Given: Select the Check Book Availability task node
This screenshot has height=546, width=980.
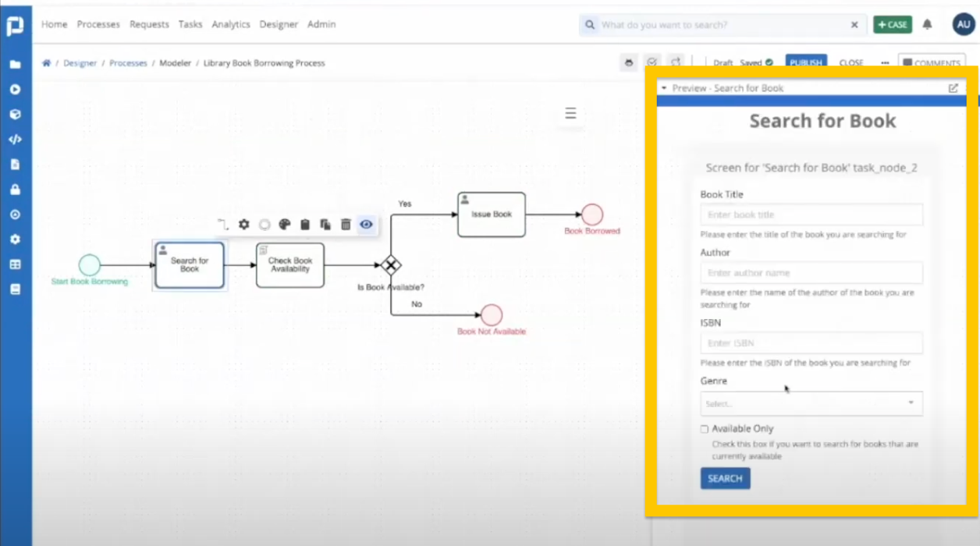Looking at the screenshot, I should click(x=290, y=265).
